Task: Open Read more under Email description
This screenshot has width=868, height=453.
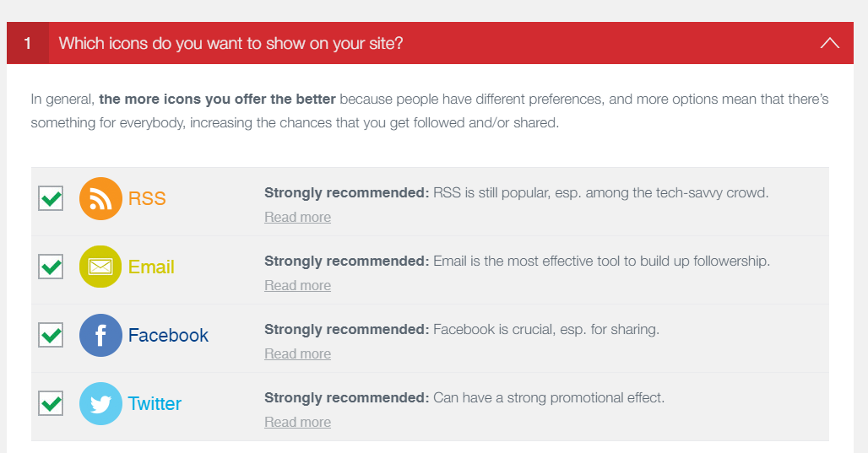Action: click(297, 286)
